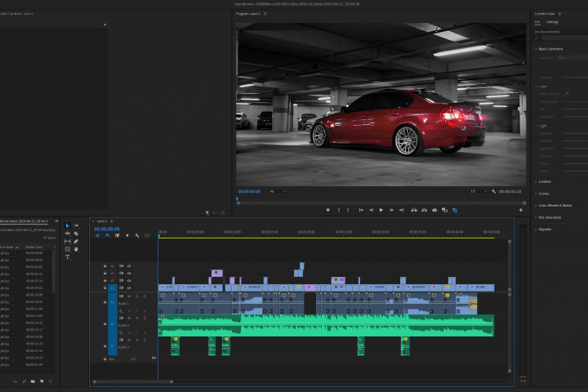Open the Fit zoom level dropdown

[278, 191]
